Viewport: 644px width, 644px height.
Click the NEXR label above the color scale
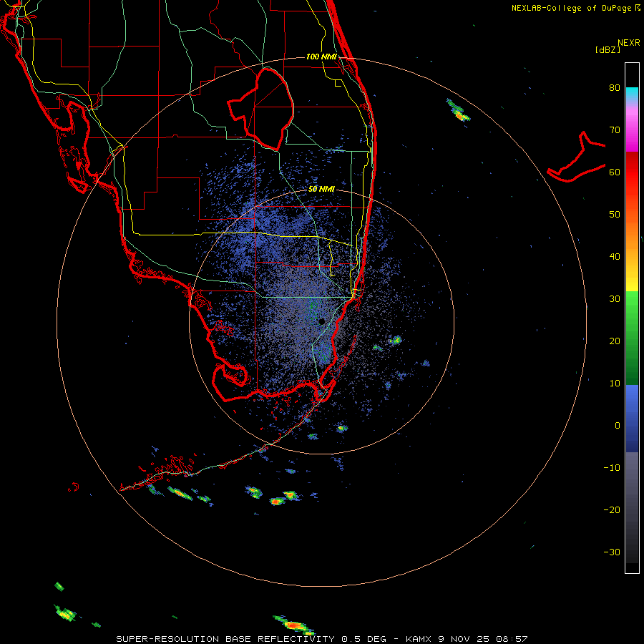[628, 43]
